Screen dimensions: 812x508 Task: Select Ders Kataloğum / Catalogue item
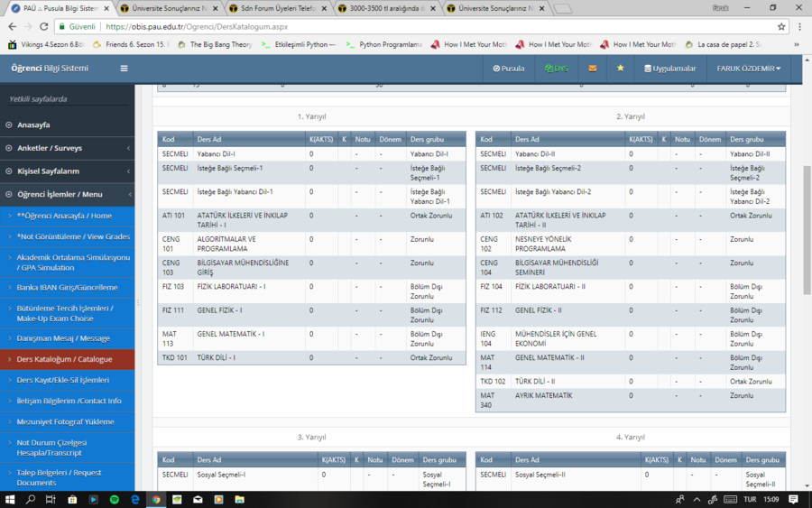pos(68,359)
